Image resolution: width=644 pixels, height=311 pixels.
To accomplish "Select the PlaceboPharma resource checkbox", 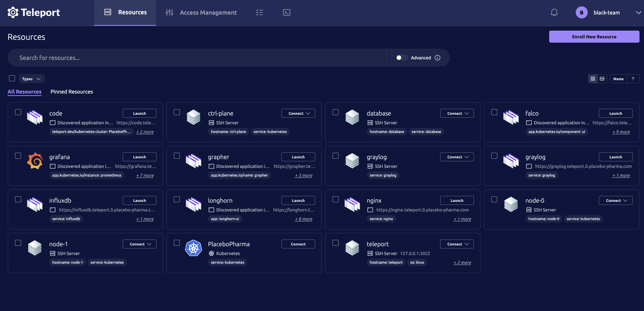I will click(177, 243).
